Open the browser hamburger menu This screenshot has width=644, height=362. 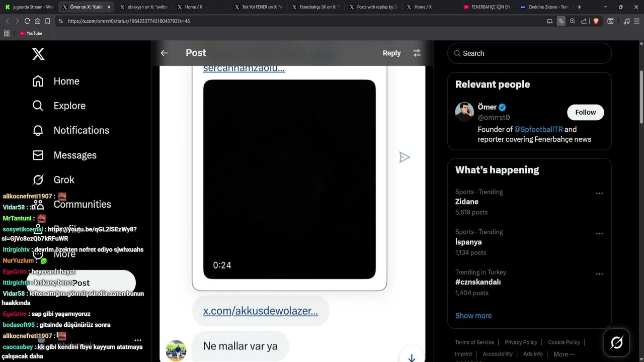coord(637,21)
